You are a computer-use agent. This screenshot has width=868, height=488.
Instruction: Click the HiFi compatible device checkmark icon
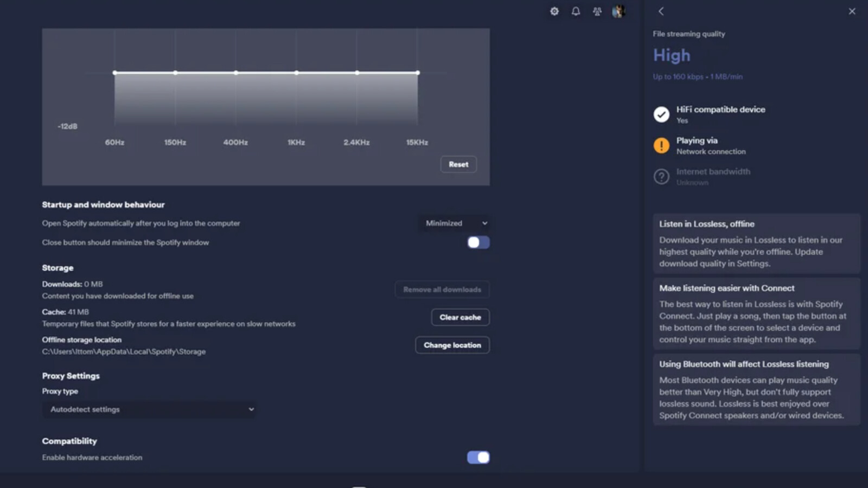click(x=661, y=114)
